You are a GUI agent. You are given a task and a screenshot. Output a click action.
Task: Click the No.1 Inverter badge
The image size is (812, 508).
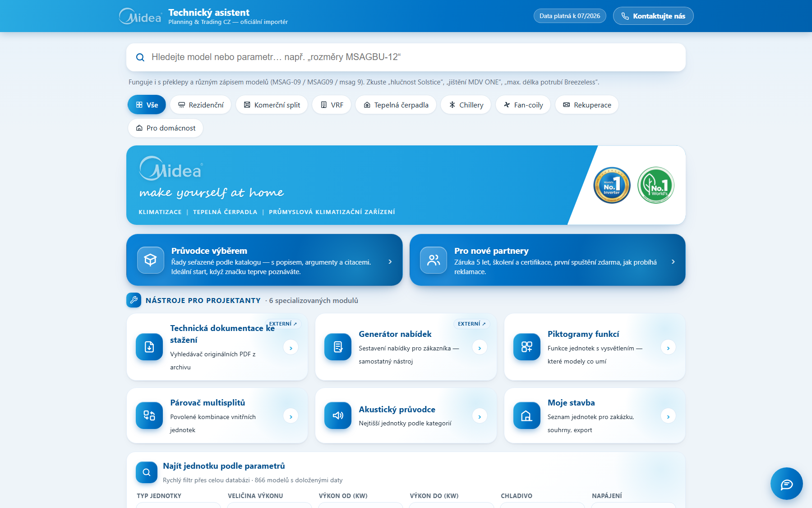612,185
